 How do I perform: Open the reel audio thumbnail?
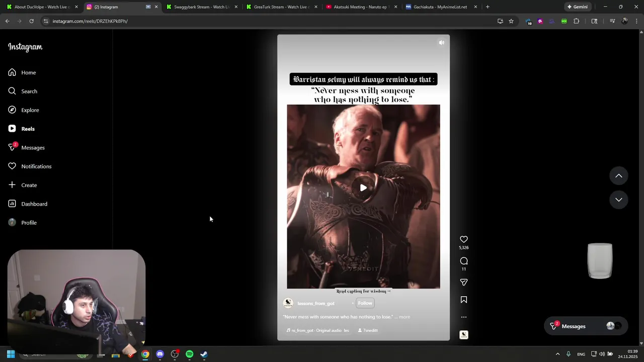(x=464, y=335)
